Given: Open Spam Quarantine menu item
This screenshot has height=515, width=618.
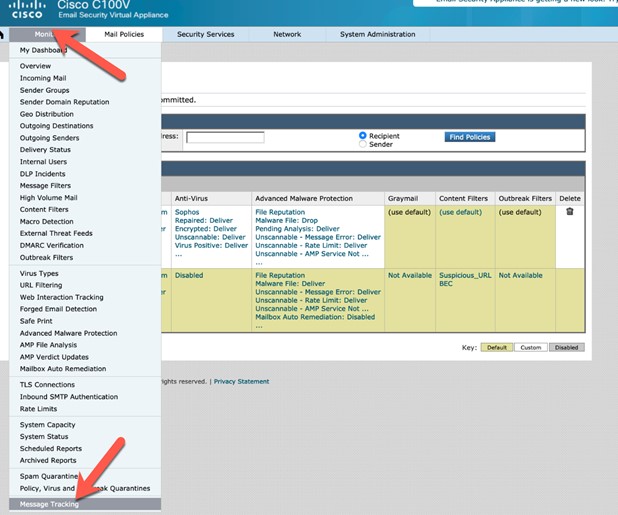Looking at the screenshot, I should pyautogui.click(x=49, y=476).
